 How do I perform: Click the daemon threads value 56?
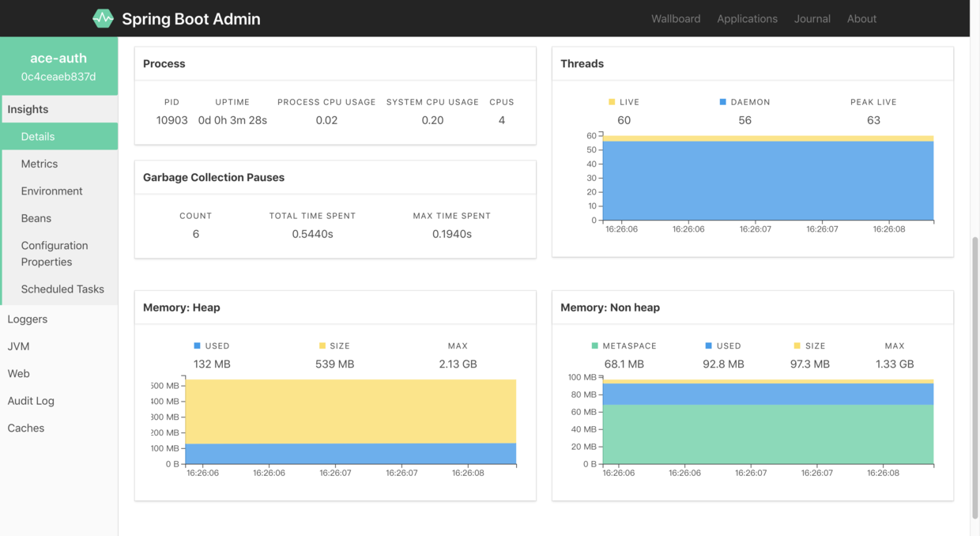[x=744, y=120]
